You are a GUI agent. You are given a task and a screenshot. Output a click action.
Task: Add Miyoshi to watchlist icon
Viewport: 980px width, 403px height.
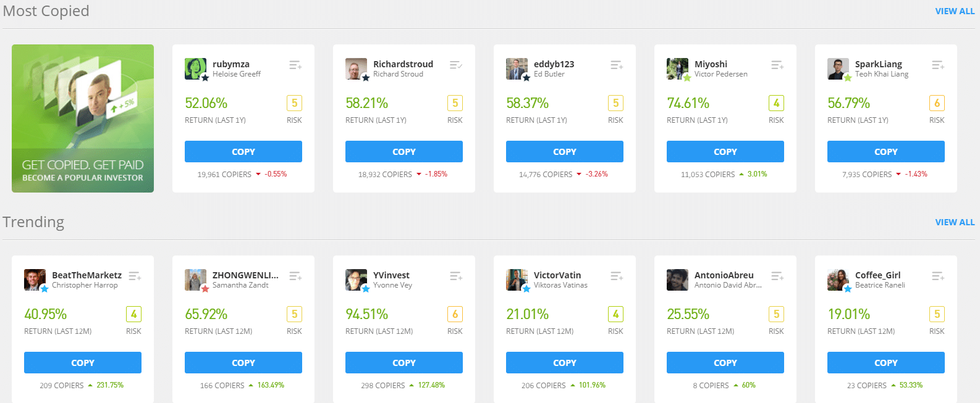777,65
